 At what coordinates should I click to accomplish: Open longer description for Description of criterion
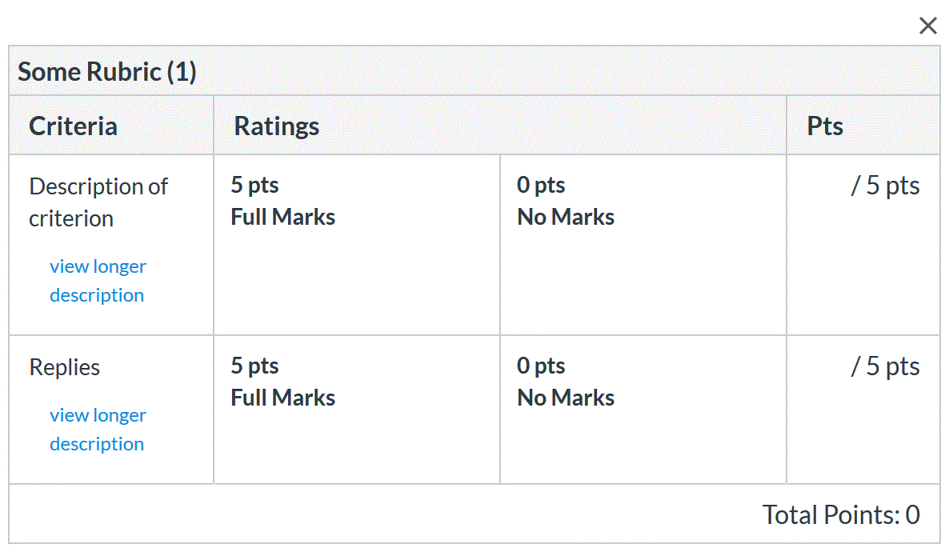(x=98, y=281)
